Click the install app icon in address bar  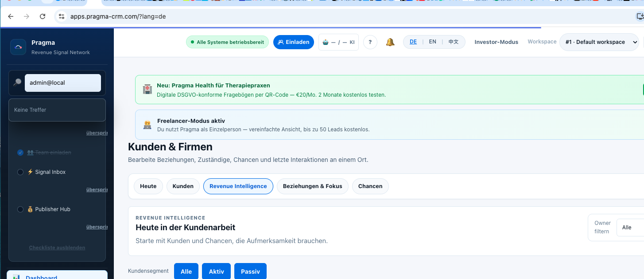point(640,16)
